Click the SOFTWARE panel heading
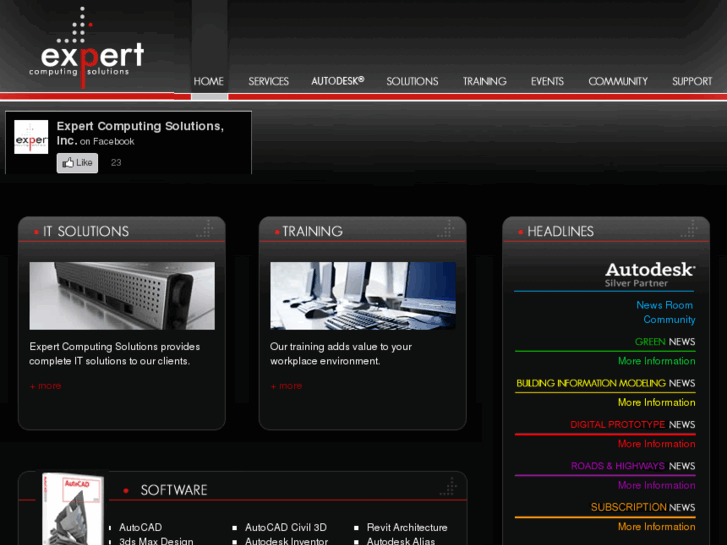The image size is (727, 545). 174,490
